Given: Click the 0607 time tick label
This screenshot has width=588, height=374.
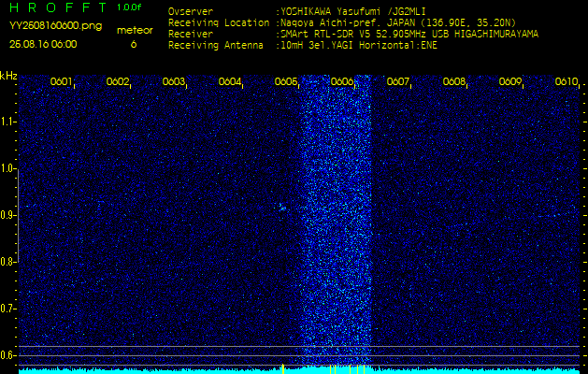Looking at the screenshot, I should 397,81.
